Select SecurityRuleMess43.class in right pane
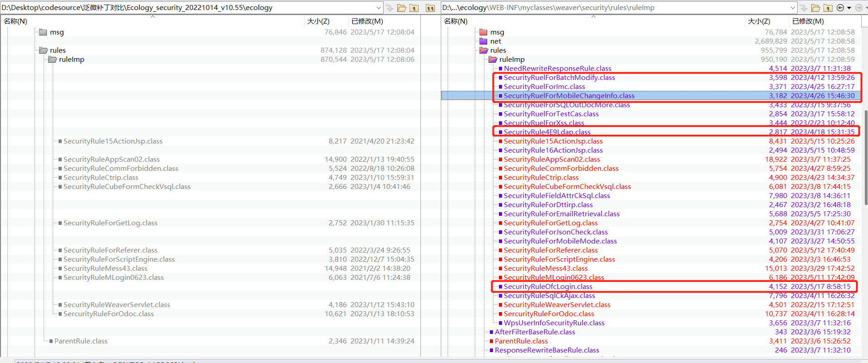Image resolution: width=868 pixels, height=363 pixels. pyautogui.click(x=546, y=269)
